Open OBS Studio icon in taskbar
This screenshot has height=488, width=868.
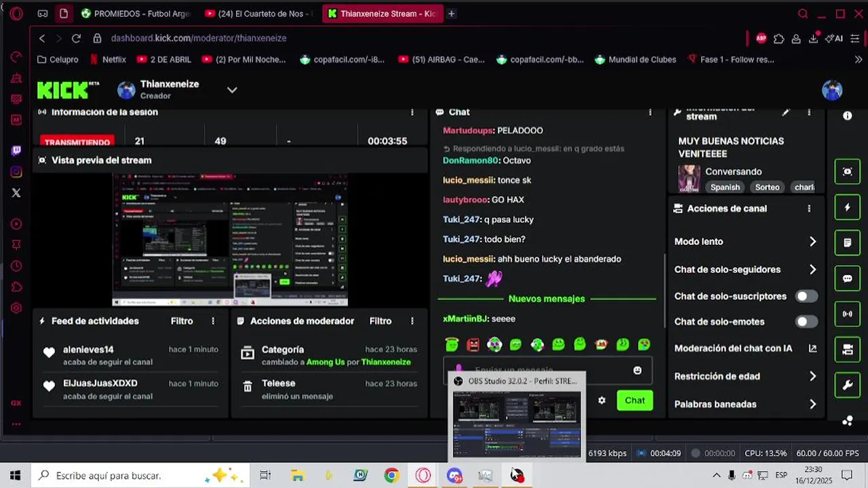517,476
